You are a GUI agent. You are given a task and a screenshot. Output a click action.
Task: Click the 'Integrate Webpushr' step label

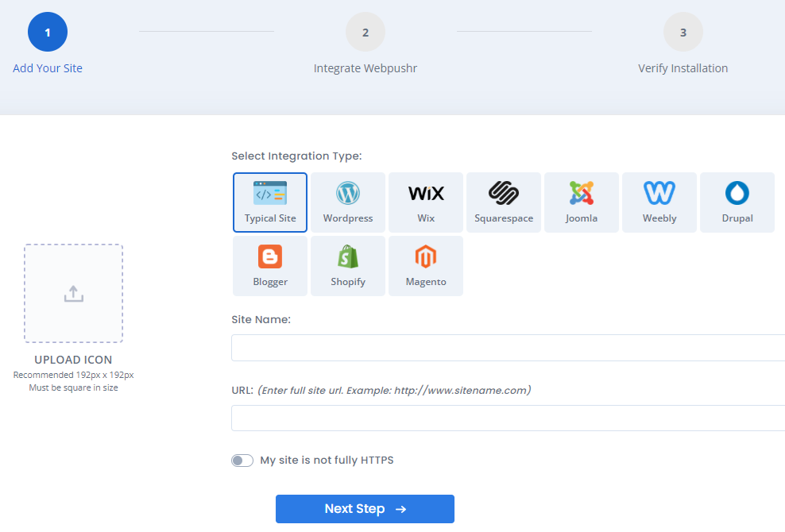click(365, 68)
